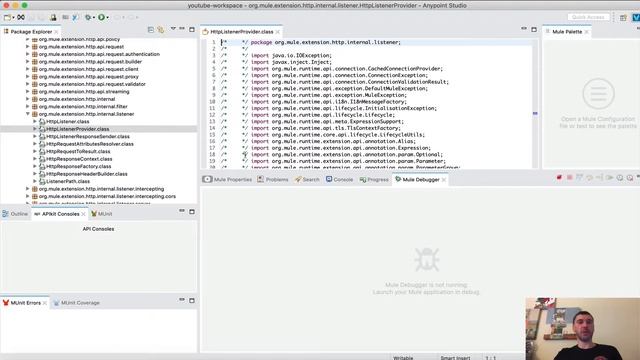This screenshot has height=360, width=640.
Task: Open the dropdown arrow beside Run icon
Action: click(107, 18)
